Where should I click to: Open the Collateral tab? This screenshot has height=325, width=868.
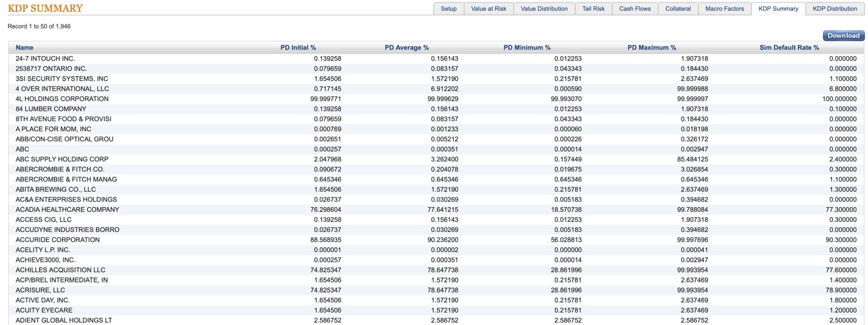678,9
